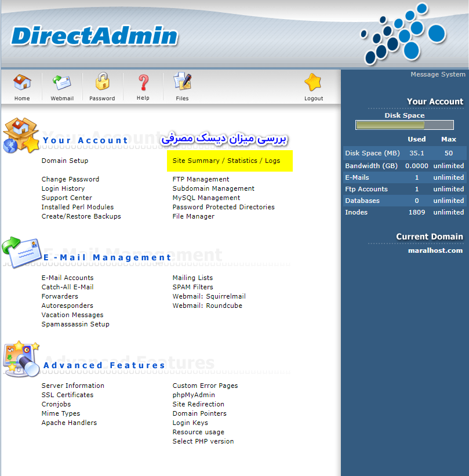Open Mailing Lists
This screenshot has height=476, width=469.
(x=193, y=278)
